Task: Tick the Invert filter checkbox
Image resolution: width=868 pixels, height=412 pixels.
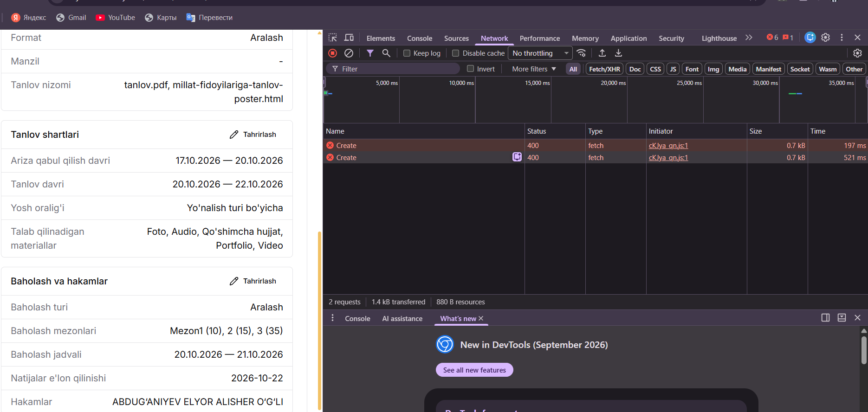Action: (x=470, y=69)
